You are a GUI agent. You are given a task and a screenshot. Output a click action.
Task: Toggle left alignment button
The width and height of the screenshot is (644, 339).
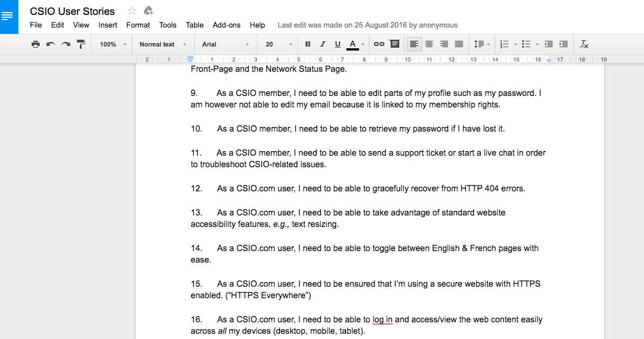coord(414,44)
